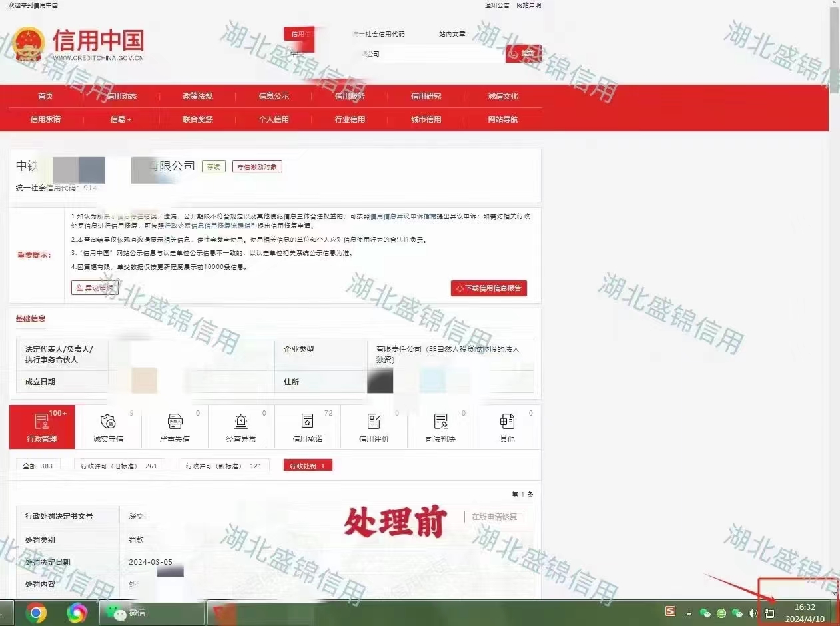Click the 在线申请修复 button
Viewport: 840px width, 626px height.
[494, 517]
